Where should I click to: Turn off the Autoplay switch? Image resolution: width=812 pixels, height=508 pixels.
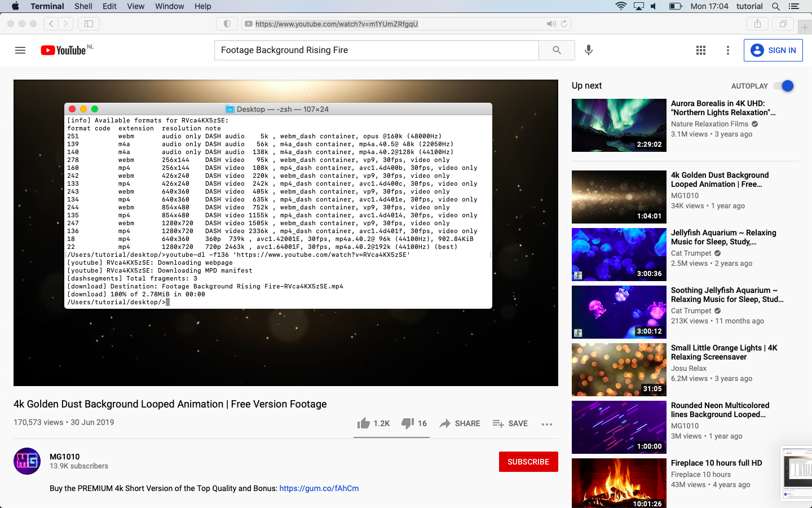(784, 86)
